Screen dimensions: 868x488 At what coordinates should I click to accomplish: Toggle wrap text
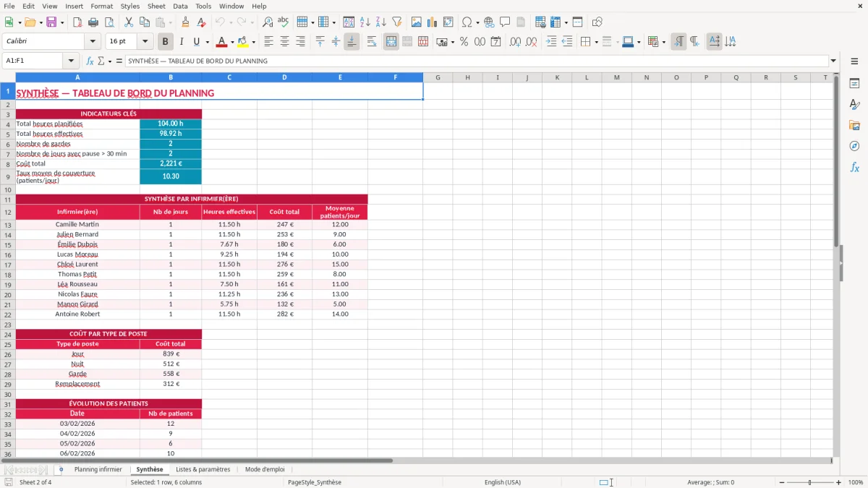click(x=372, y=42)
